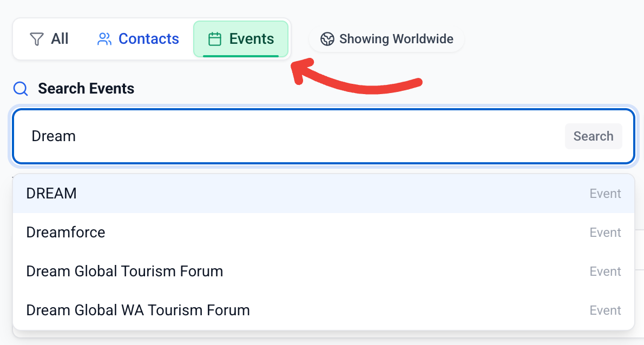Select the Dream Global WA Tourism Forum suggestion
This screenshot has height=345, width=644.
click(x=138, y=310)
